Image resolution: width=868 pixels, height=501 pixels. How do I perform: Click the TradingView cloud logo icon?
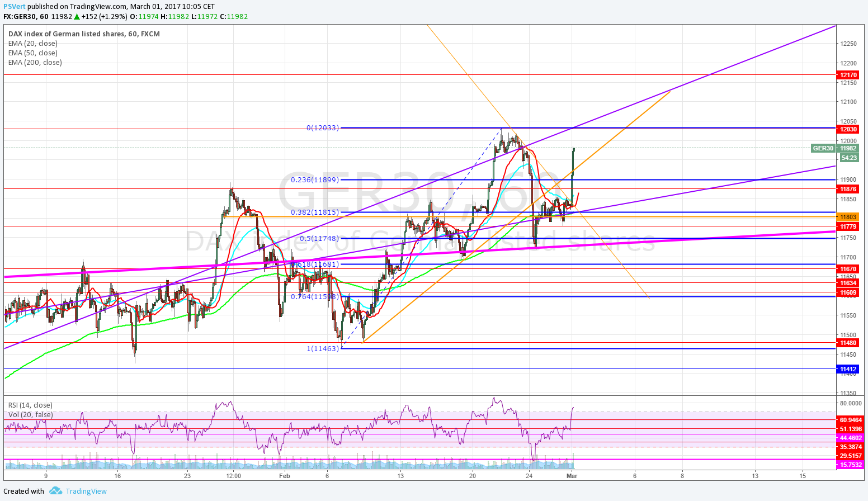point(55,491)
